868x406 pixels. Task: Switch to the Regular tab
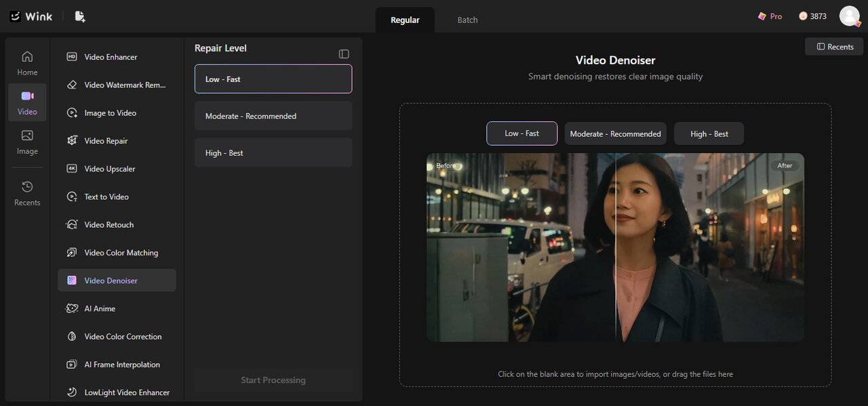tap(405, 20)
